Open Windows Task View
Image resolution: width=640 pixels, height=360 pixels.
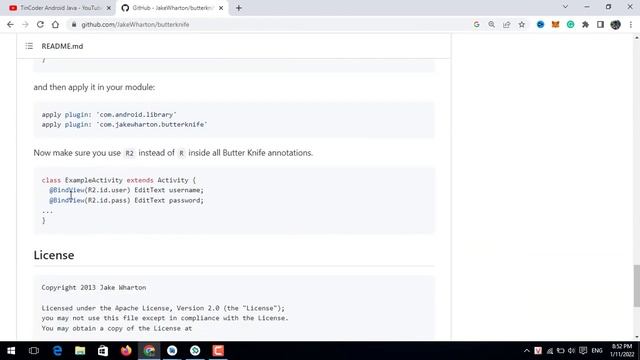point(34,351)
